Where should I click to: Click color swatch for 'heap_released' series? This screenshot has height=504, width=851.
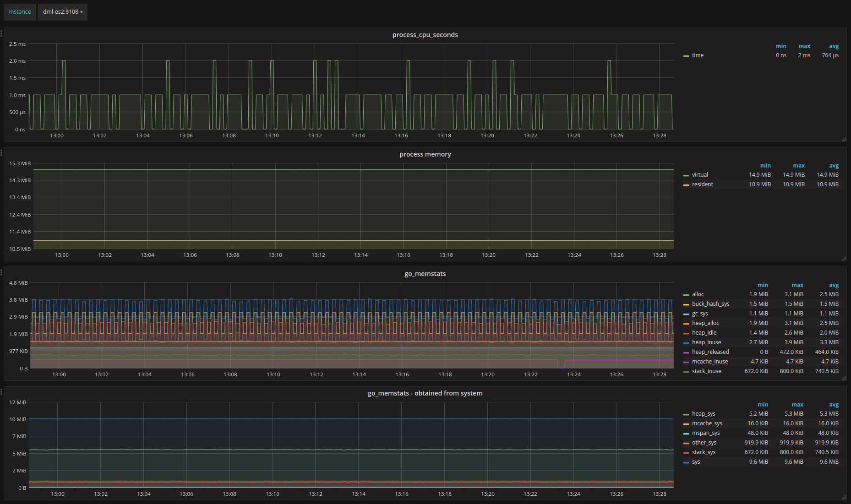coord(686,352)
